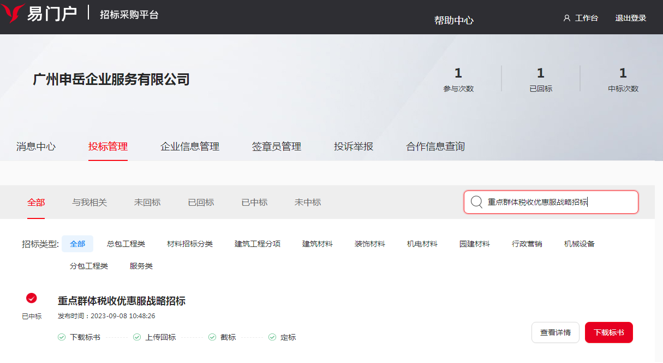Click company name 广州申岳企业服务有限公司
The width and height of the screenshot is (663, 363).
click(111, 79)
